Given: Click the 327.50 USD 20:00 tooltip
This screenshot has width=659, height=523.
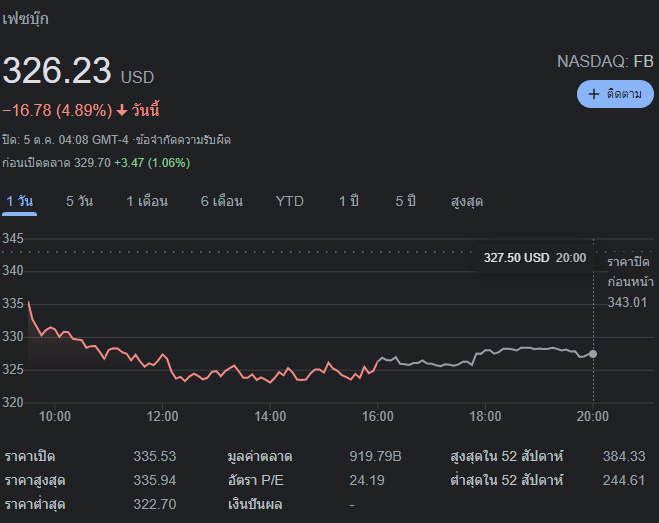Looking at the screenshot, I should click(535, 258).
